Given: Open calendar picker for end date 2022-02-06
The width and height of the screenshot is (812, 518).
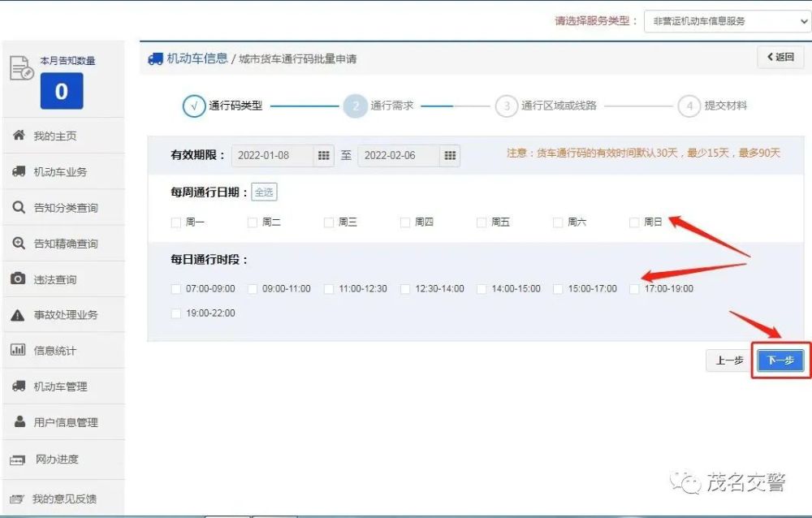Looking at the screenshot, I should (450, 155).
